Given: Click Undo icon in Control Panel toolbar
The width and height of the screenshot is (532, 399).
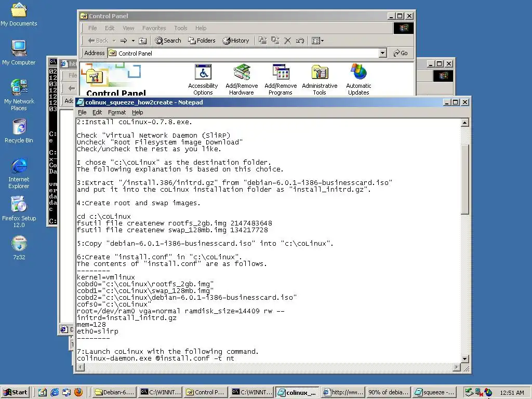Looking at the screenshot, I should [x=300, y=41].
